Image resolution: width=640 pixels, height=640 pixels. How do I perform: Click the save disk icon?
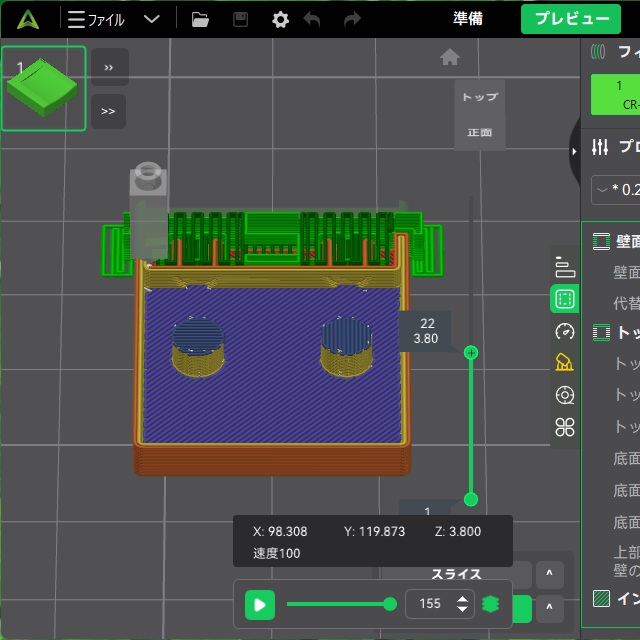240,19
